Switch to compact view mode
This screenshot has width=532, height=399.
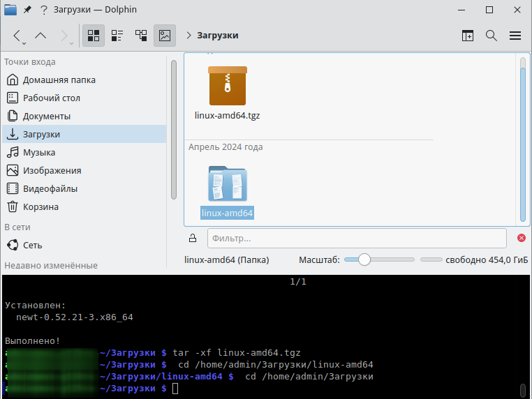pyautogui.click(x=117, y=36)
